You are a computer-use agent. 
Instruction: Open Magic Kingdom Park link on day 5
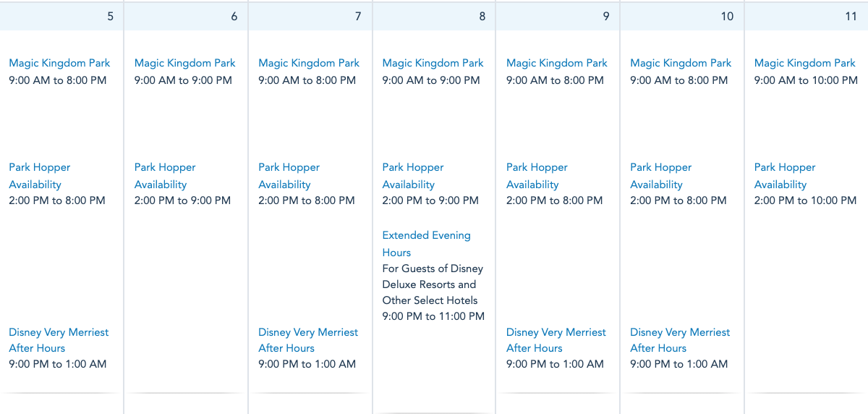(59, 63)
